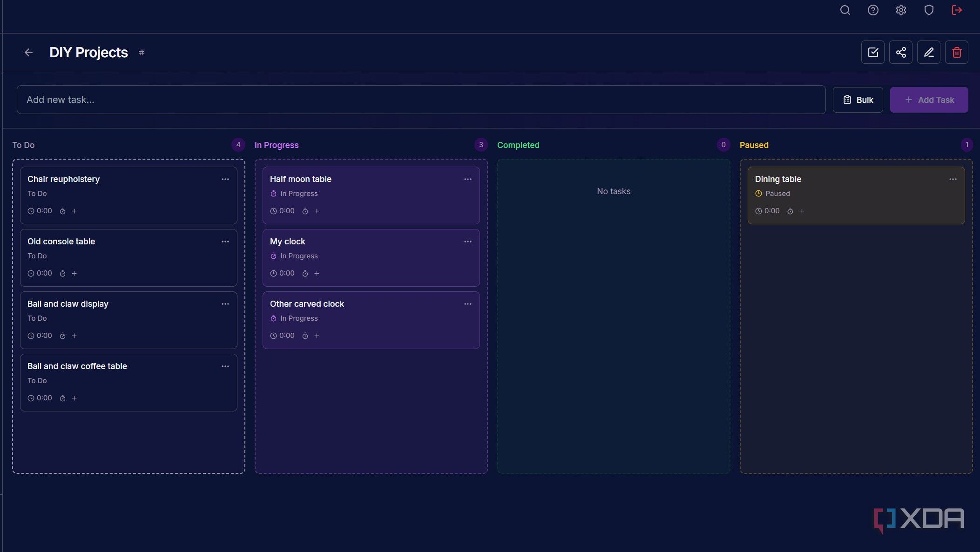Viewport: 980px width, 552px height.
Task: Open more options on My clock card
Action: [x=468, y=242]
